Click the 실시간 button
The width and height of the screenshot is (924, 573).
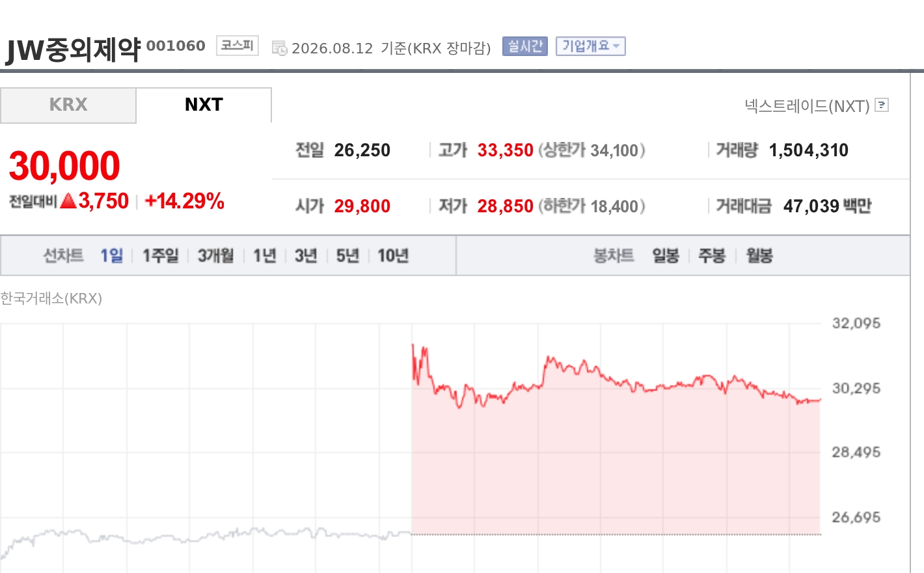coord(525,46)
